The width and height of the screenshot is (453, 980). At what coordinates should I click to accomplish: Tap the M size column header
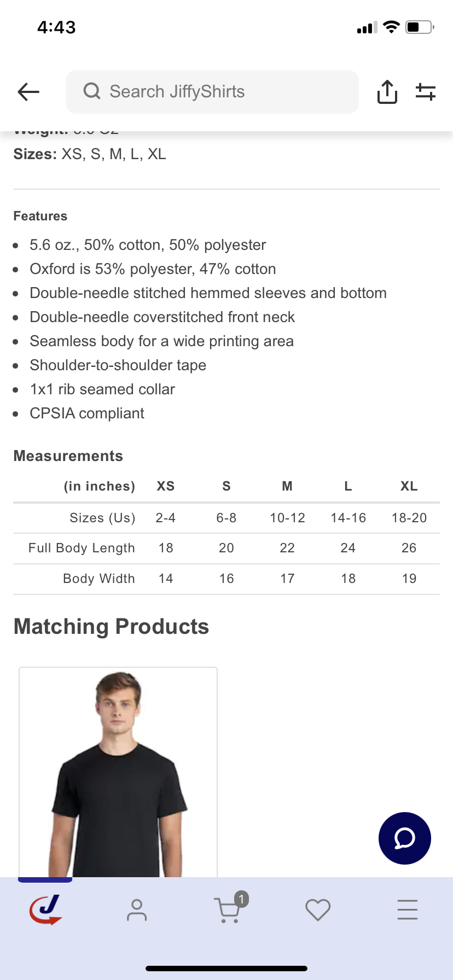[287, 486]
